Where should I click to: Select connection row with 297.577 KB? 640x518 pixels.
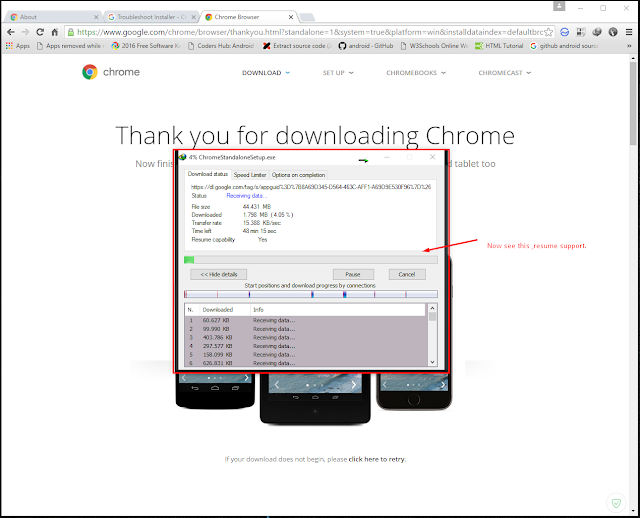[305, 346]
